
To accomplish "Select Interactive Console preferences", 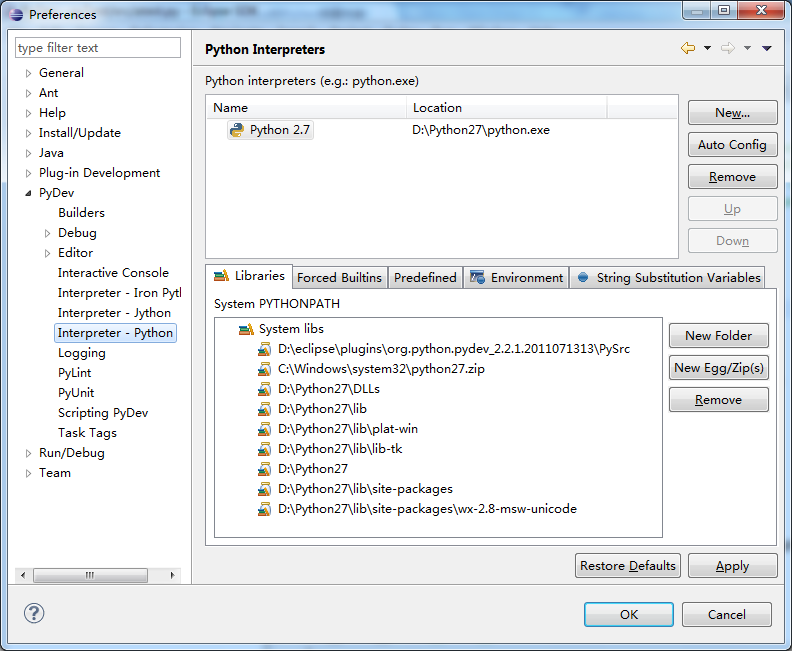I will pyautogui.click(x=113, y=273).
